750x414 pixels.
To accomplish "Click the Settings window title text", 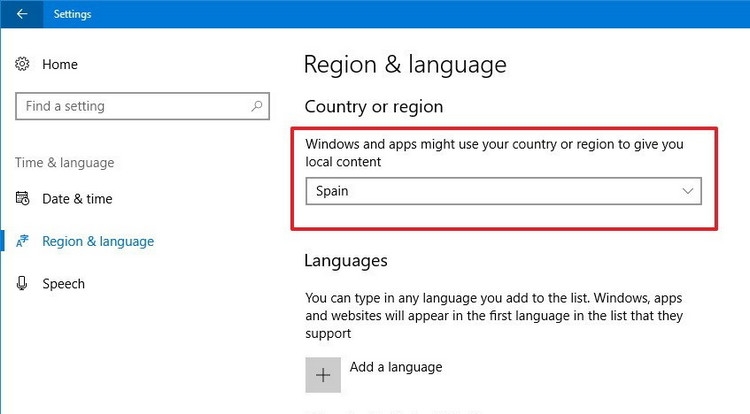I will click(75, 14).
